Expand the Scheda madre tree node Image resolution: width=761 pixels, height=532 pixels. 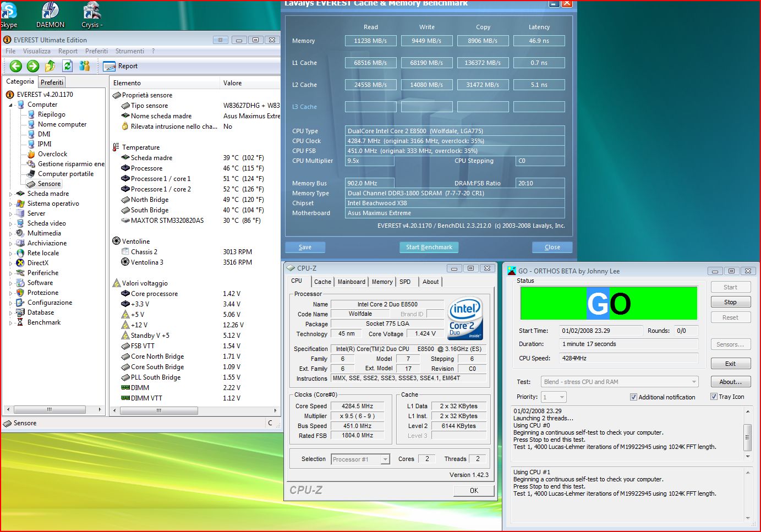10,194
